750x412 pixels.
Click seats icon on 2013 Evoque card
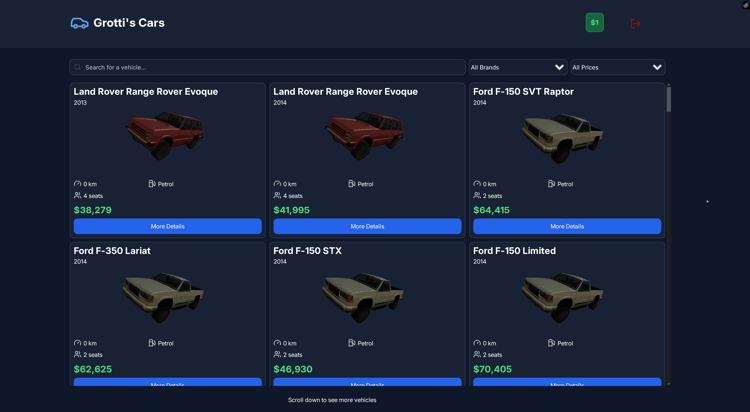point(77,195)
